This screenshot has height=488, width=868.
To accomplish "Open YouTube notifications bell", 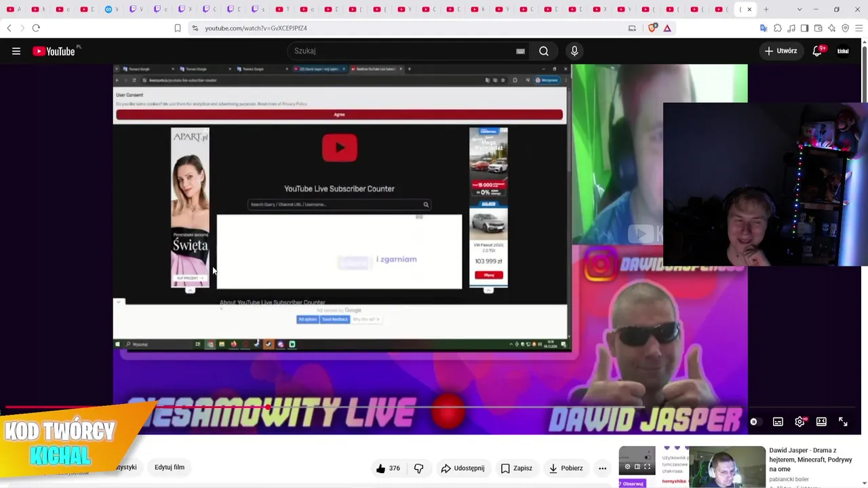I will pos(818,51).
